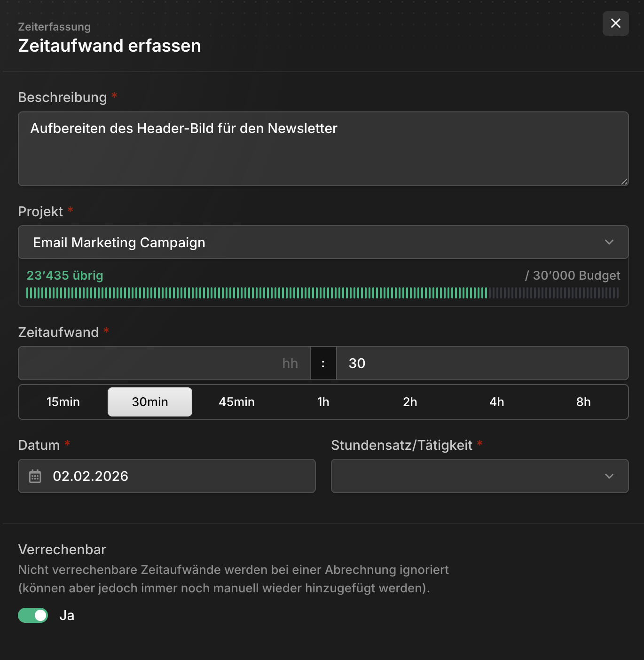This screenshot has width=644, height=660.
Task: Click the resize handle of Beschreibung textarea
Action: click(x=624, y=181)
